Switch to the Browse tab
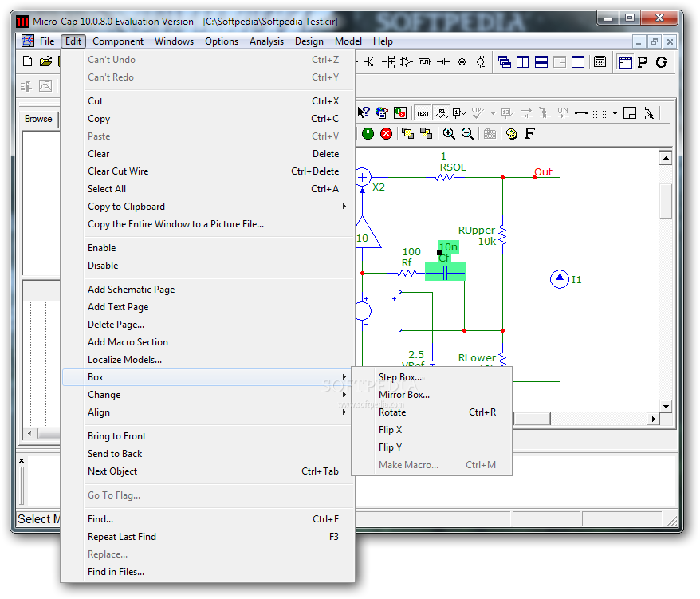Screen dimensions: 700x599 [38, 119]
